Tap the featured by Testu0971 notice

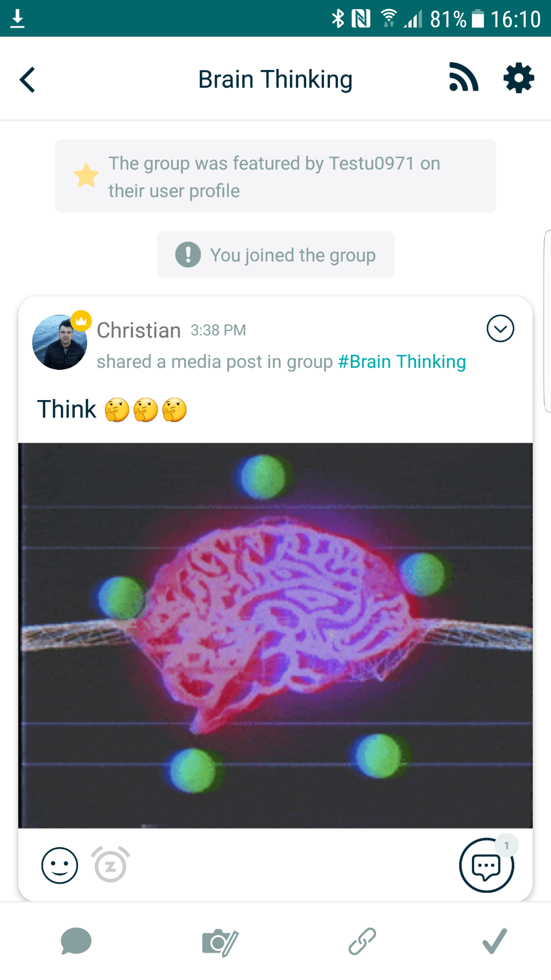pyautogui.click(x=275, y=176)
